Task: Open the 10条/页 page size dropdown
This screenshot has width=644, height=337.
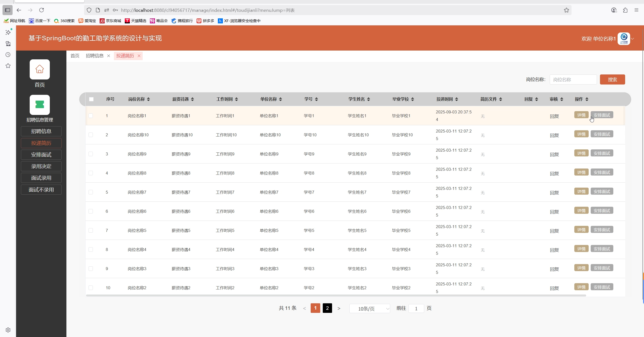Action: (x=370, y=309)
